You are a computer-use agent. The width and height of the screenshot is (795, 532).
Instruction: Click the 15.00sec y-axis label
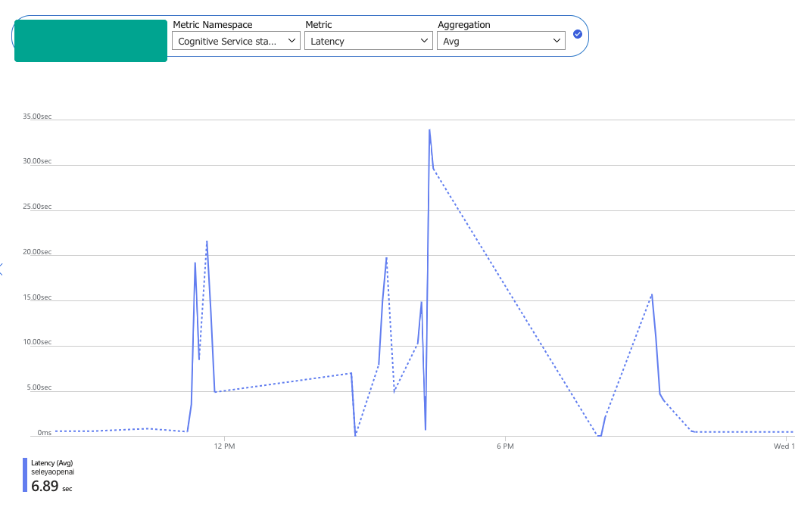tap(37, 297)
